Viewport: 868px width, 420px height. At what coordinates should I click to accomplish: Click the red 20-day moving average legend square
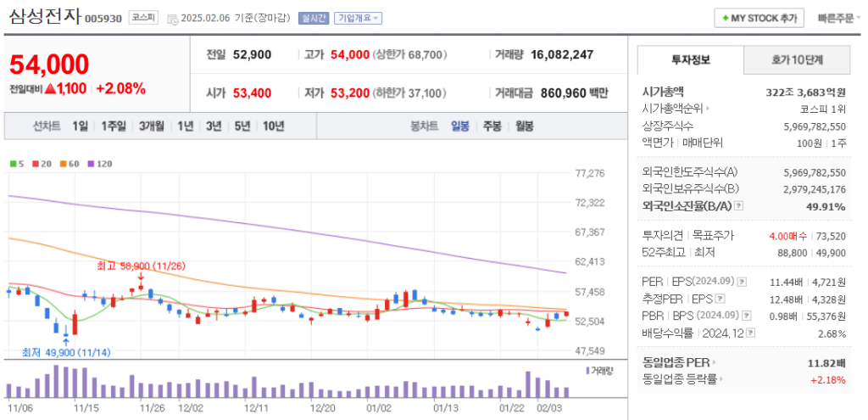click(x=35, y=164)
